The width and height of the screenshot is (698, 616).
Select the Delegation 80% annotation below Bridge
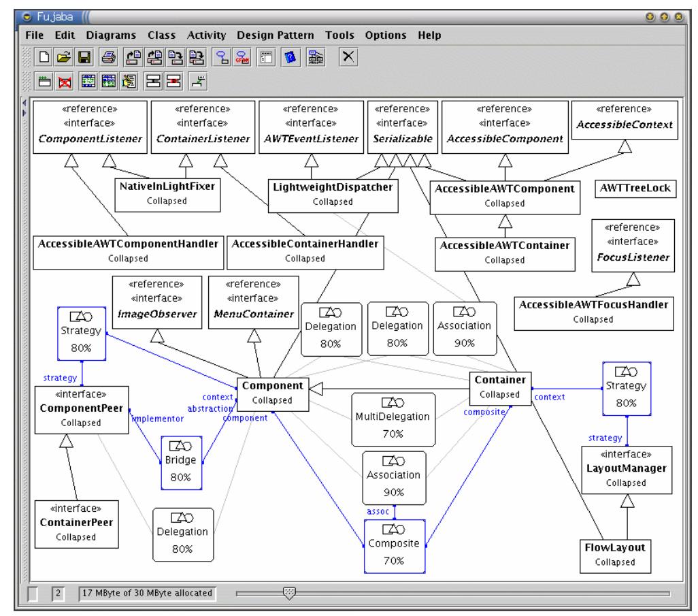point(183,534)
